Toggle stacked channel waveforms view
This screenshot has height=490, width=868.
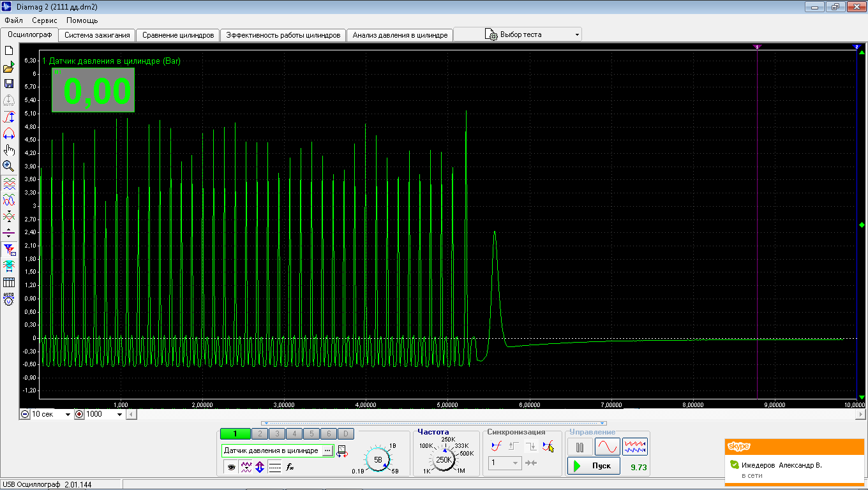9,184
